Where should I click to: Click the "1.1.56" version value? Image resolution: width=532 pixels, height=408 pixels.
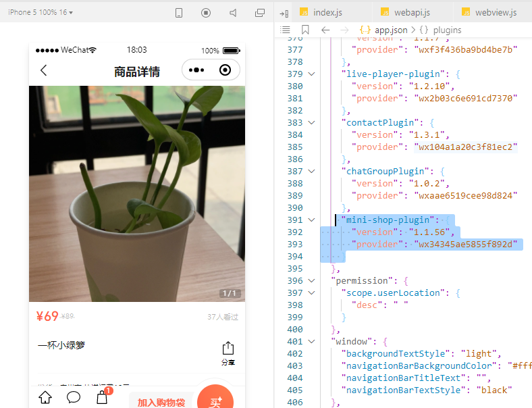click(x=429, y=232)
